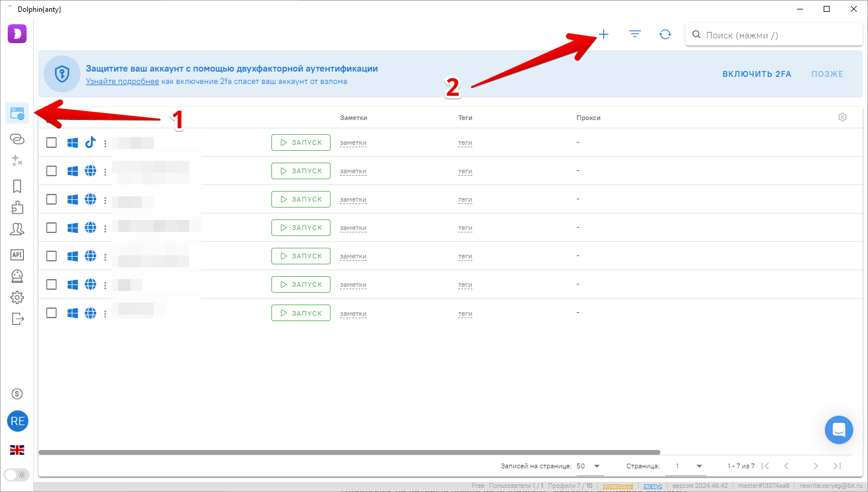
Task: Open three-dots menu in last row
Action: coord(105,313)
